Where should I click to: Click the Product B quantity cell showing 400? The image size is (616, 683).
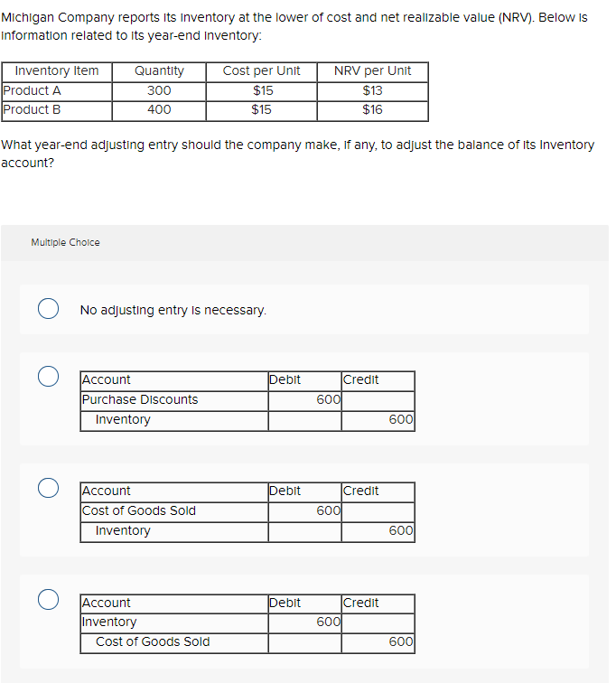tap(159, 109)
